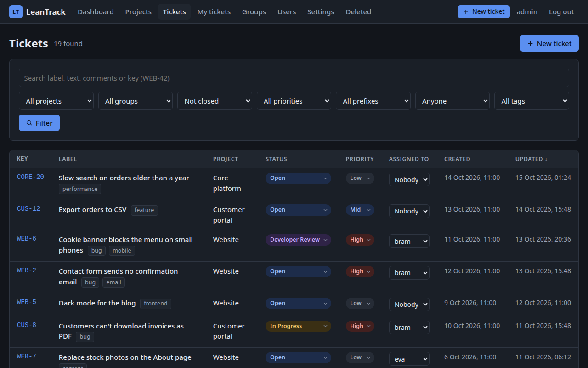Change assignee eva on WEB-7
The image size is (588, 368).
pyautogui.click(x=409, y=359)
